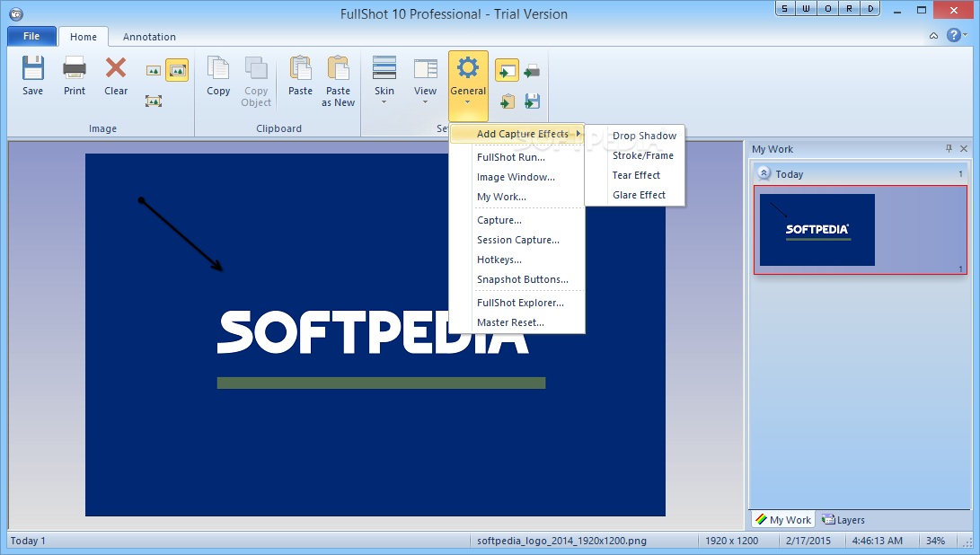Click the softpedia_logo_2014_1920x1200.png status text
Screen dimensions: 980x555
tap(561, 541)
